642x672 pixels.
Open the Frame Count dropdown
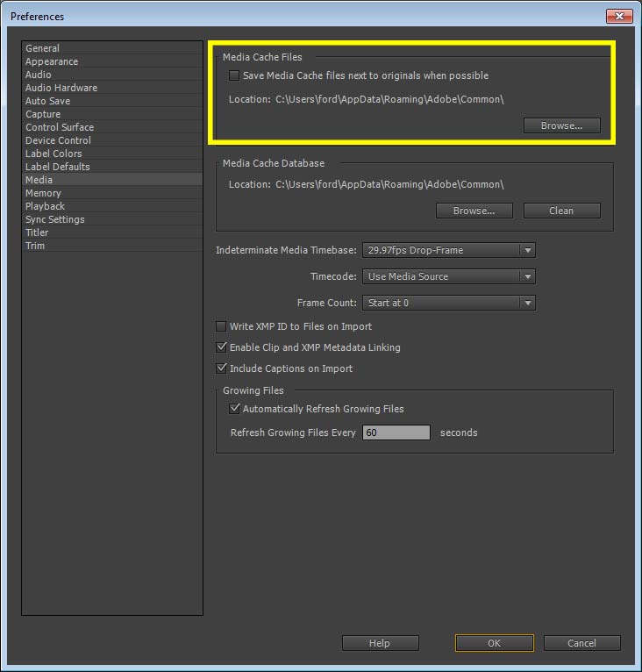point(449,303)
